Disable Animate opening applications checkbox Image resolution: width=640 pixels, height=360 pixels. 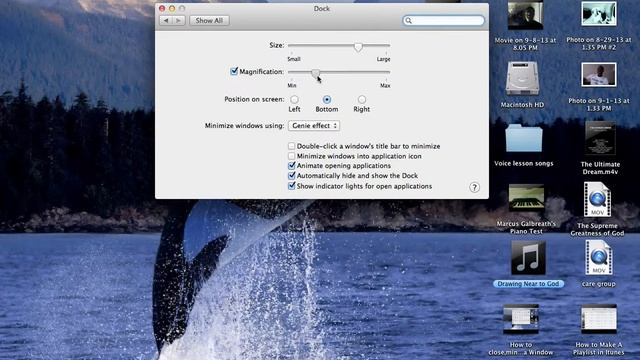[291, 166]
